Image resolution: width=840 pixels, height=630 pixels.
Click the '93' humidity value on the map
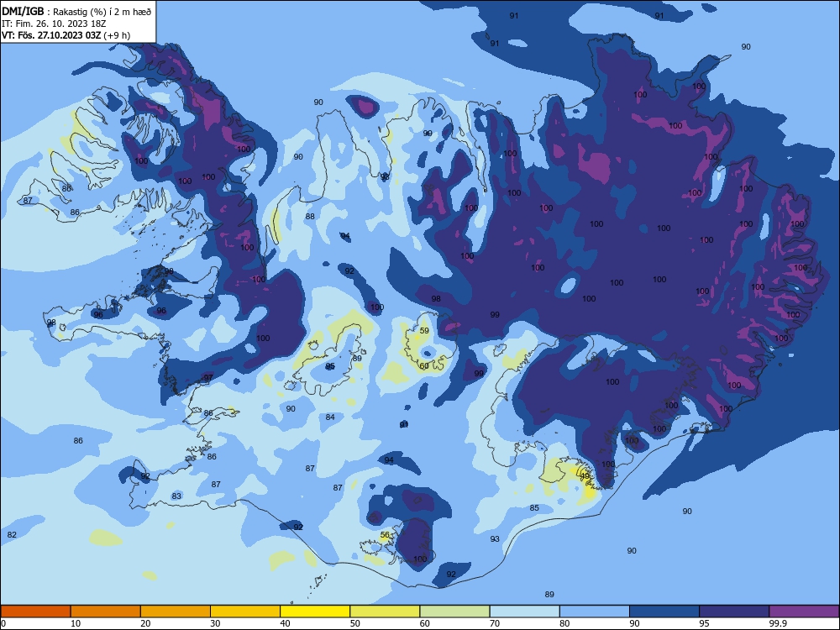tap(495, 539)
